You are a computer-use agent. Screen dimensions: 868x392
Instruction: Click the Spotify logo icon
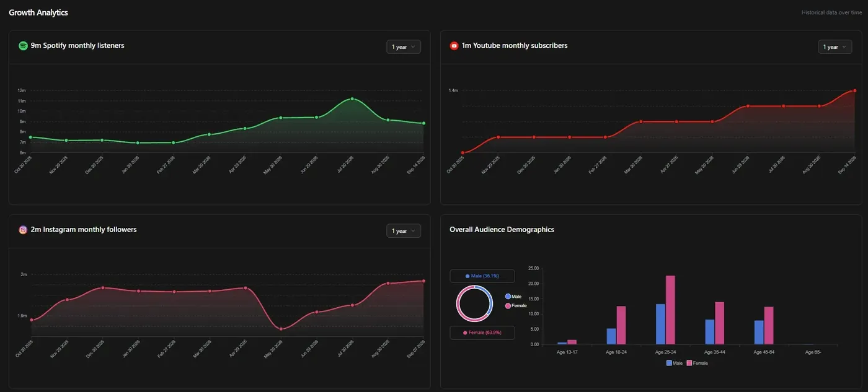tap(23, 46)
